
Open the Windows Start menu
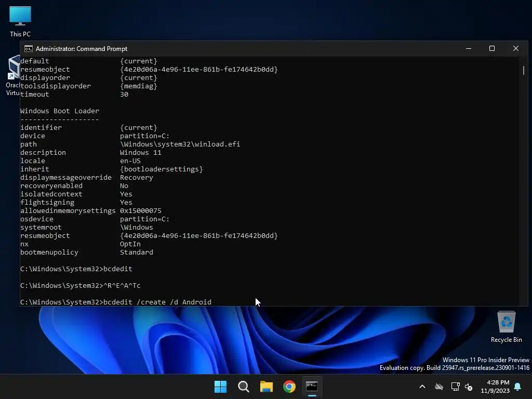(220, 387)
